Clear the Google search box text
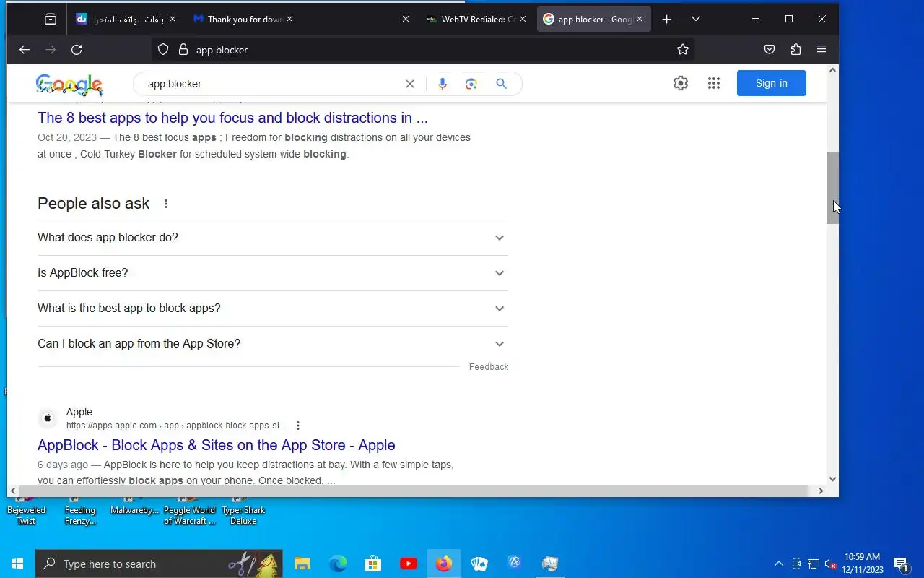Viewport: 924px width, 578px height. click(x=410, y=84)
